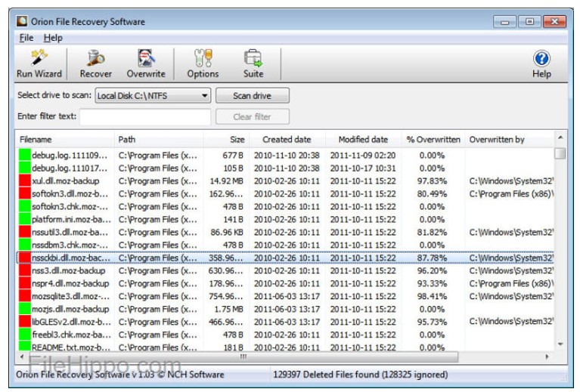
Task: Open the Options toolbar icon
Action: tap(203, 63)
